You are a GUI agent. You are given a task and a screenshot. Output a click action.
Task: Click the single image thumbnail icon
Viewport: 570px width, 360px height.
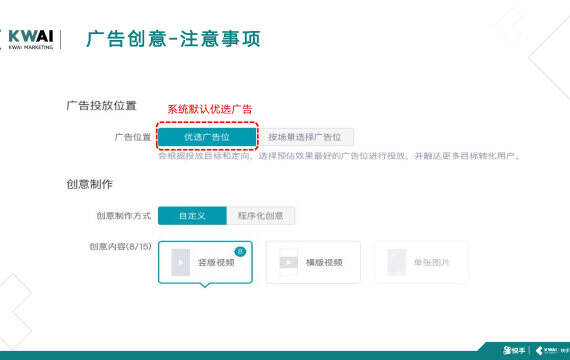tap(397, 262)
